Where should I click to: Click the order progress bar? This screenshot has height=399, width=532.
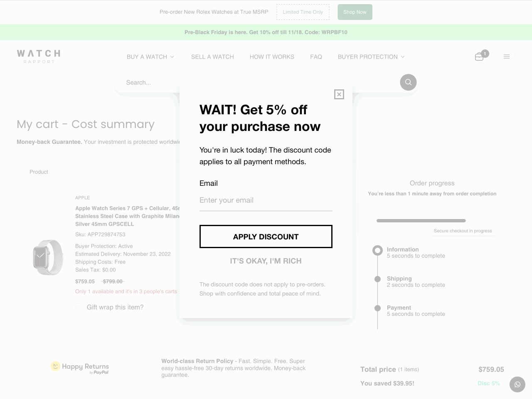(x=421, y=221)
